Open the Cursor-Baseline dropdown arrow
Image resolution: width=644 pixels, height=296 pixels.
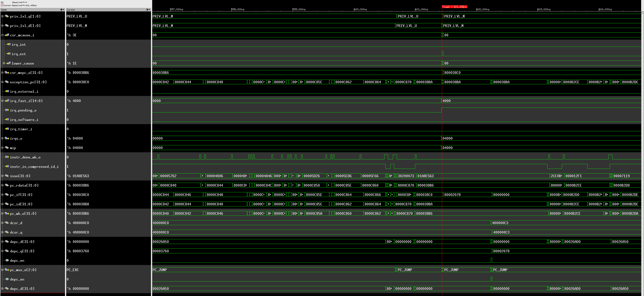(x=23, y=5)
